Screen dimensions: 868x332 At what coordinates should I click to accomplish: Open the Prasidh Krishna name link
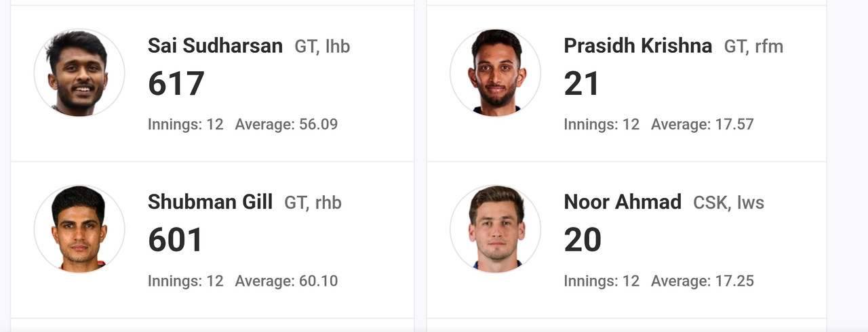point(638,45)
